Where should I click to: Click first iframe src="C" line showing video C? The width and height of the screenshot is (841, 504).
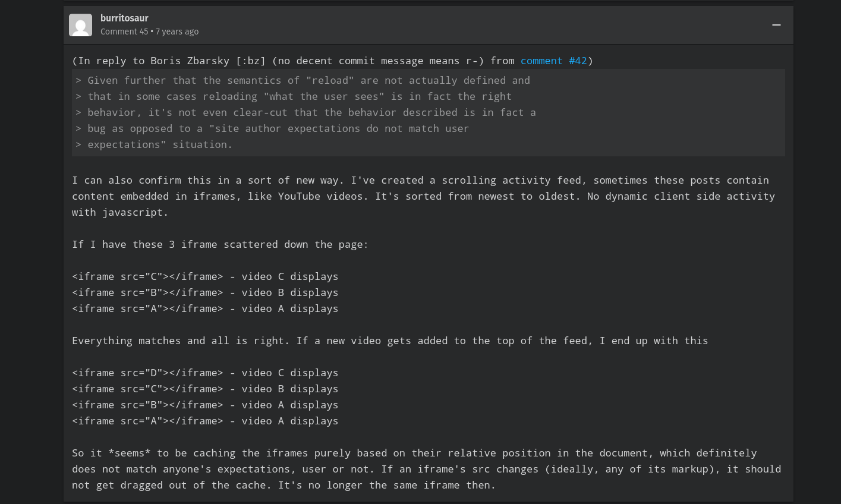click(x=205, y=276)
